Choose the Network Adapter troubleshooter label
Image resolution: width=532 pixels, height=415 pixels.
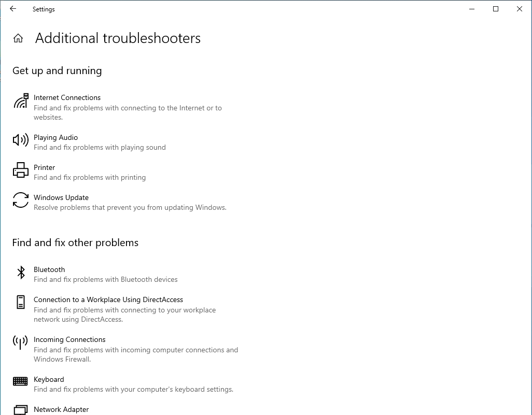(x=61, y=409)
